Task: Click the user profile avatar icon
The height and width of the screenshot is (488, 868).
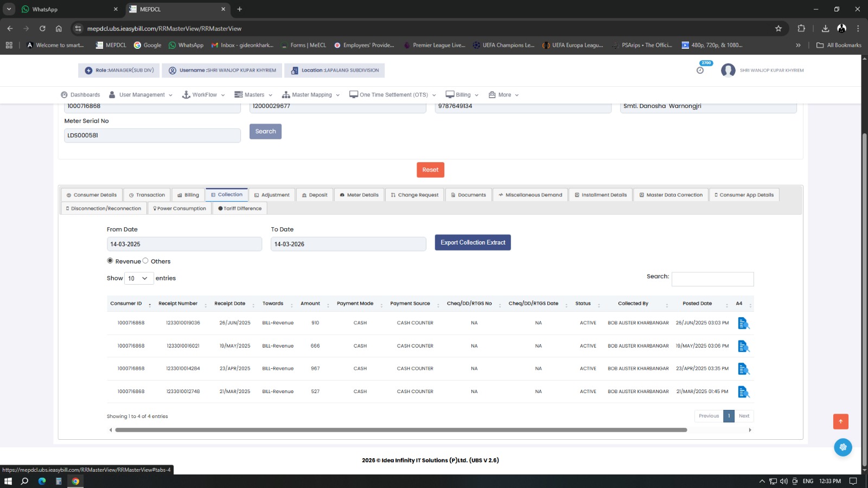Action: pos(728,70)
